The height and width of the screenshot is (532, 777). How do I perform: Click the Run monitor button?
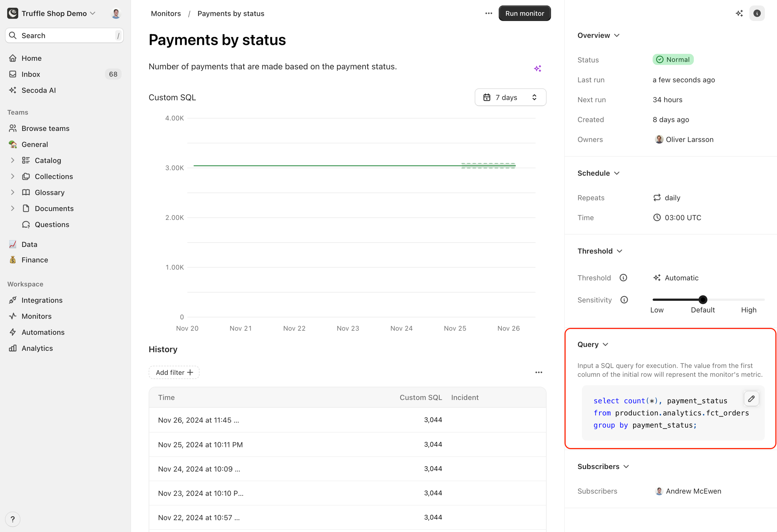[524, 13]
